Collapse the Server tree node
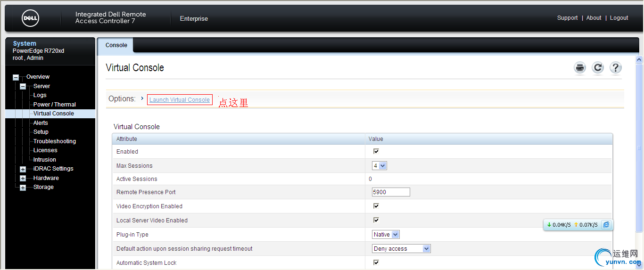Image resolution: width=644 pixels, height=270 pixels. (23, 87)
